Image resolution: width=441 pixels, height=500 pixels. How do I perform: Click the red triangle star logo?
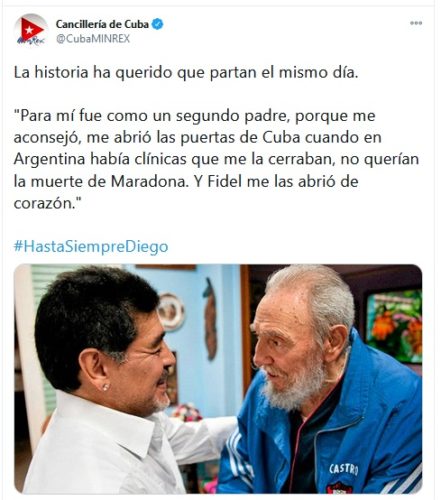[x=30, y=29]
